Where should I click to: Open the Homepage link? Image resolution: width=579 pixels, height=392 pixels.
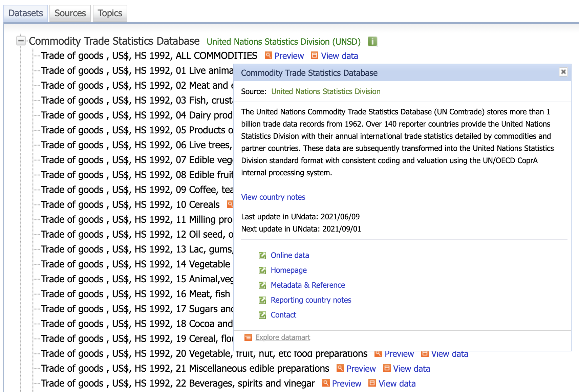pyautogui.click(x=288, y=270)
